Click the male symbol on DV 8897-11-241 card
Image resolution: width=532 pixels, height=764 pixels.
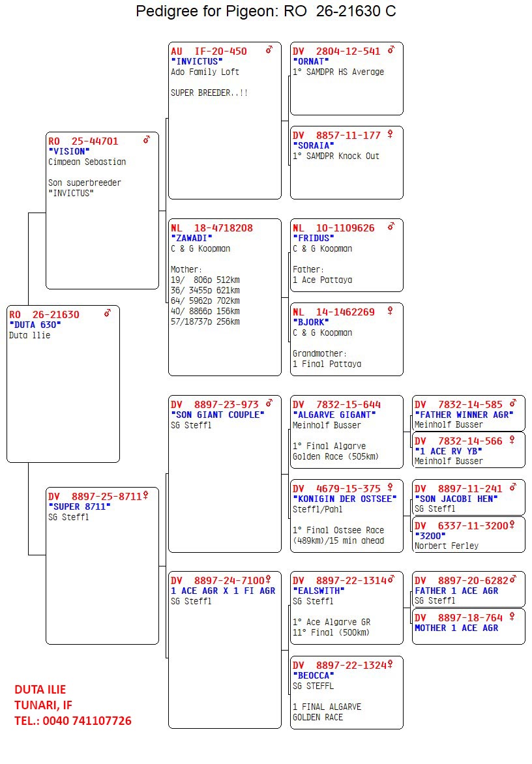(513, 487)
